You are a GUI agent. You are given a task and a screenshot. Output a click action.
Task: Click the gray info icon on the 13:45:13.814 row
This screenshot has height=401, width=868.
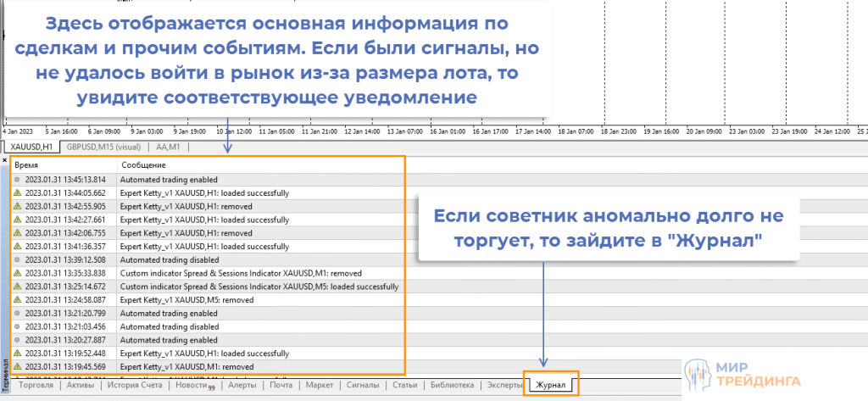point(16,180)
